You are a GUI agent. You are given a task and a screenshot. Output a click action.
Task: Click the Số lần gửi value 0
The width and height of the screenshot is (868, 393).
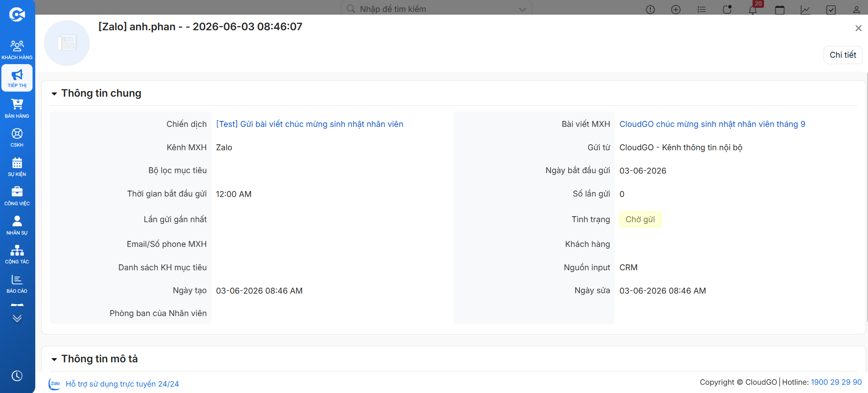622,194
